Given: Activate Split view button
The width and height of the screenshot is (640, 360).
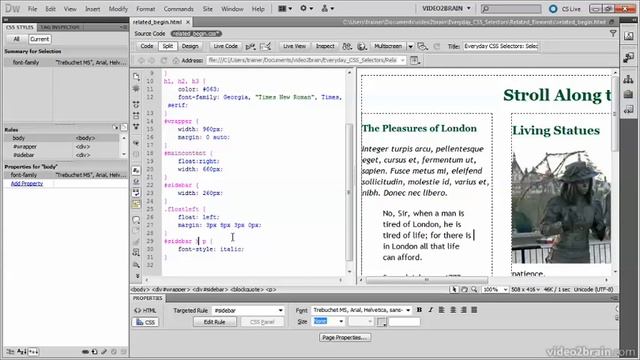Looking at the screenshot, I should 168,46.
